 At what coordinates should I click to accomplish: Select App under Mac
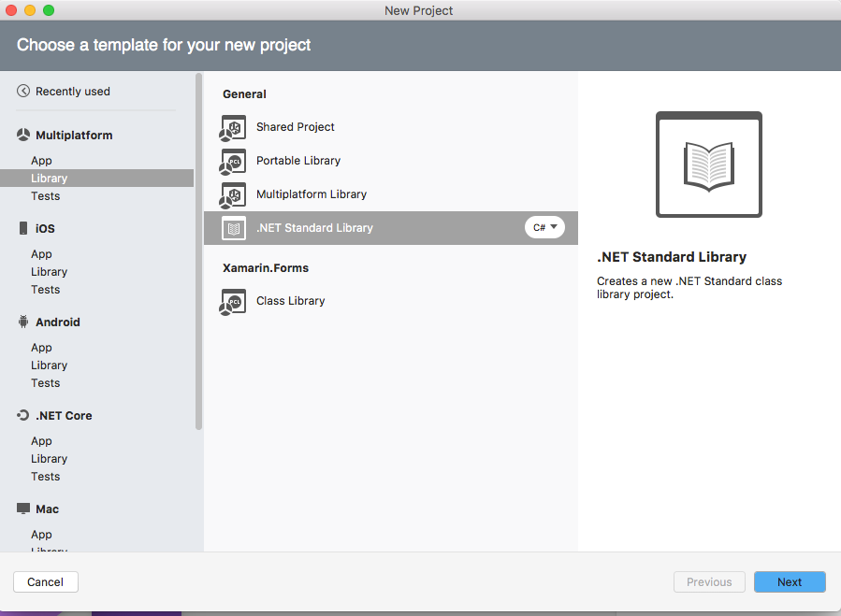[41, 535]
